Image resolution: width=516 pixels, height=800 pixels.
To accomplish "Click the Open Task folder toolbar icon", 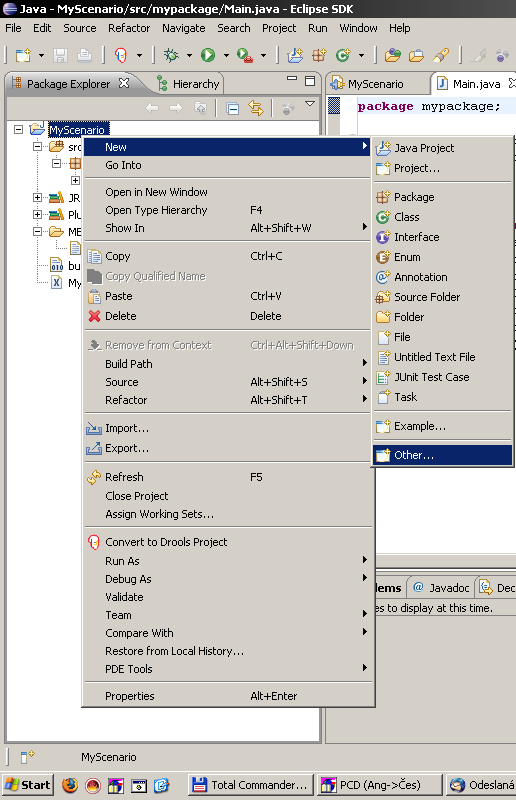I will [x=416, y=55].
